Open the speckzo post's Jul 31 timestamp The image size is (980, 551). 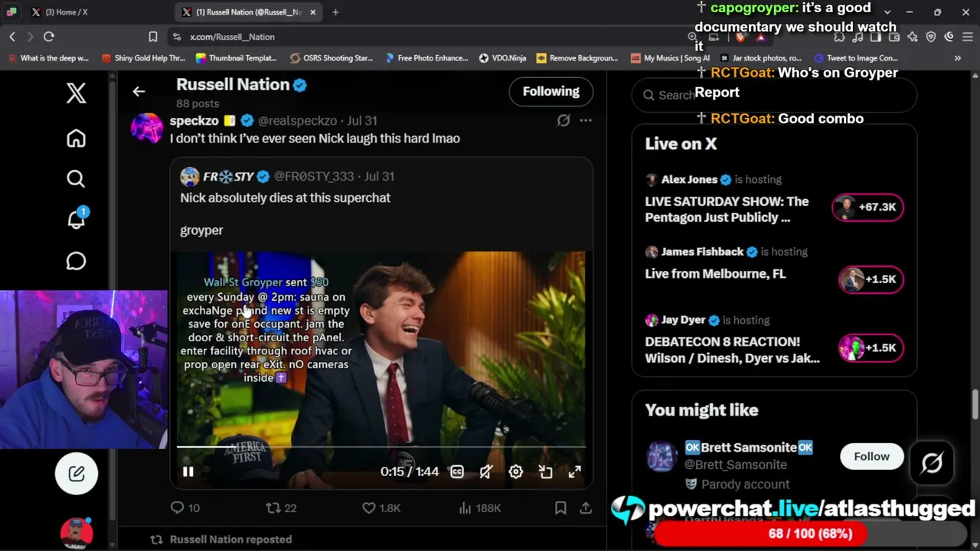[x=362, y=121]
